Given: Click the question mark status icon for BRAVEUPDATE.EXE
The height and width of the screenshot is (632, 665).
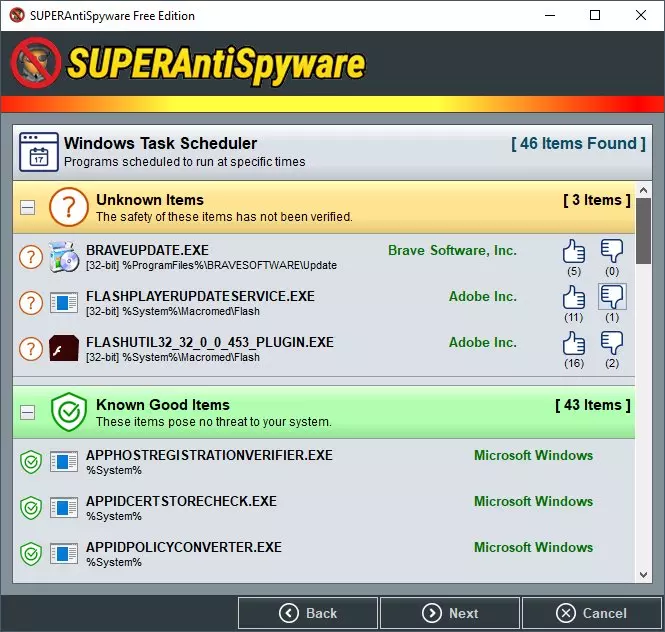Looking at the screenshot, I should [x=31, y=257].
